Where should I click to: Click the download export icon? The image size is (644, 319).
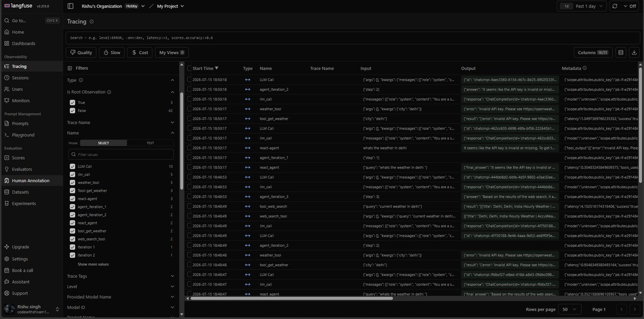[634, 53]
